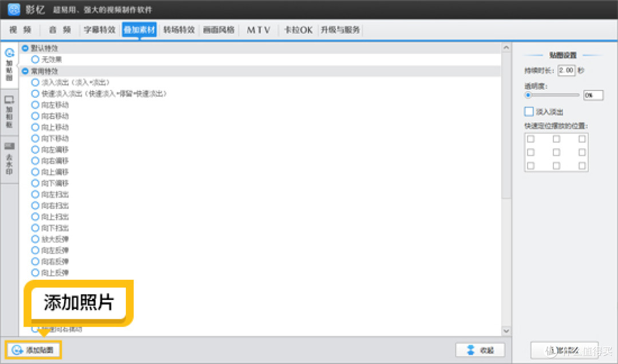Select the 向上移动 effect
This screenshot has width=618, height=364.
(x=35, y=127)
